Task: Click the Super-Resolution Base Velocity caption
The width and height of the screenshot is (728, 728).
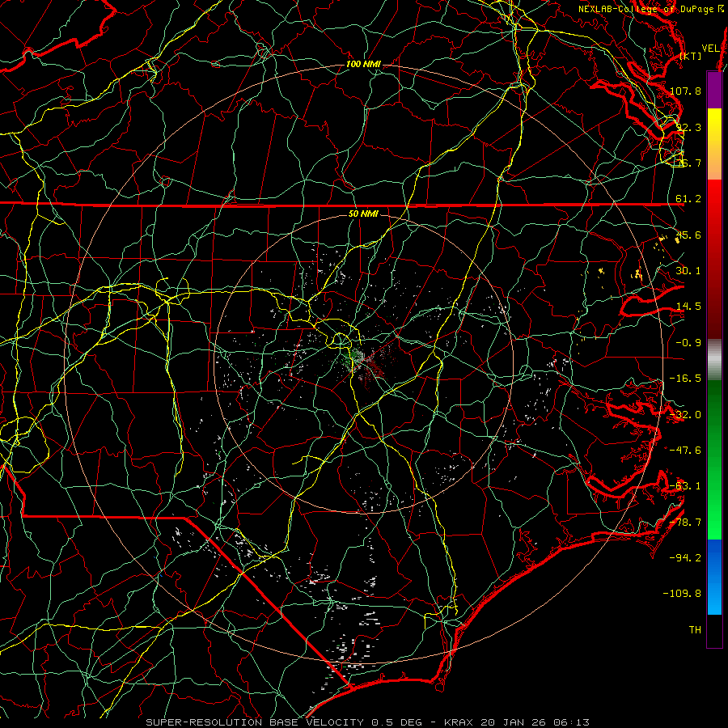Action: 368,722
